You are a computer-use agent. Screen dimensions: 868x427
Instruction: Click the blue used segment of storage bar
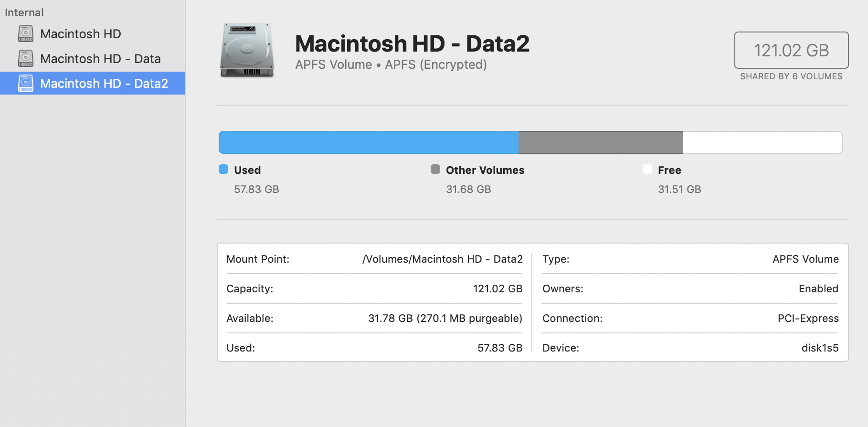coord(368,142)
